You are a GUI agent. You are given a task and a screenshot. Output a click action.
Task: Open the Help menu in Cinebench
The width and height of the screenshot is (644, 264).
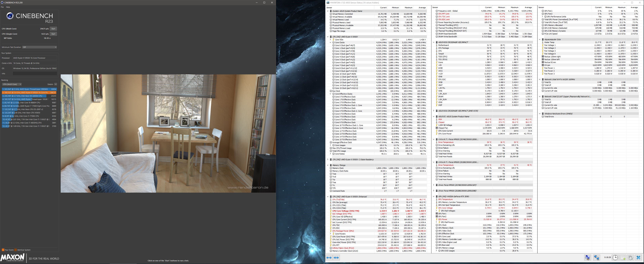click(x=8, y=7)
